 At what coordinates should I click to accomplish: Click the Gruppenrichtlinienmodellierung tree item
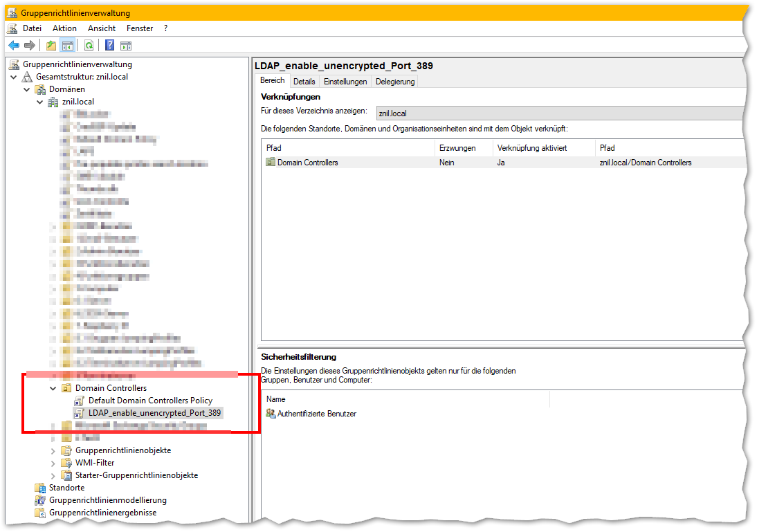107,500
